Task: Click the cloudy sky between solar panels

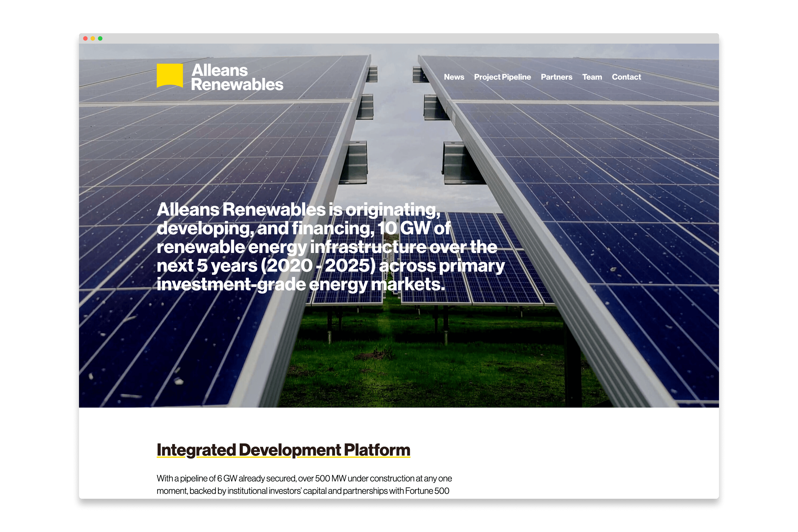Action: [x=395, y=136]
